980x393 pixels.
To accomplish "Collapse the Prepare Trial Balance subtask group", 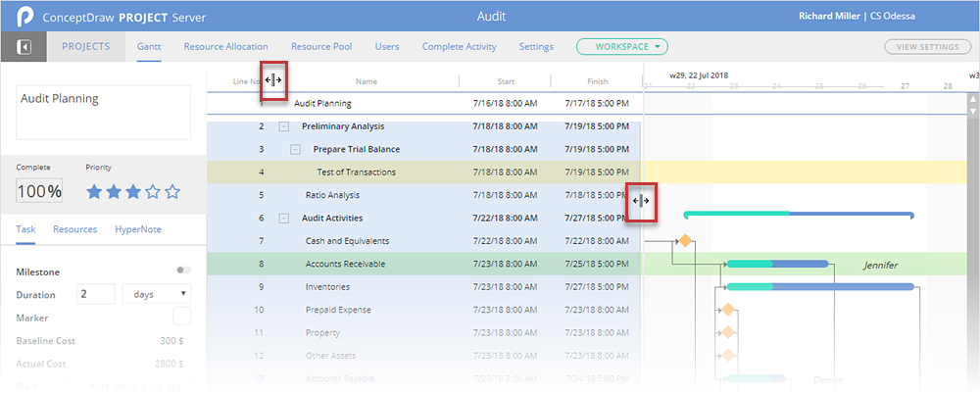I will click(x=296, y=149).
